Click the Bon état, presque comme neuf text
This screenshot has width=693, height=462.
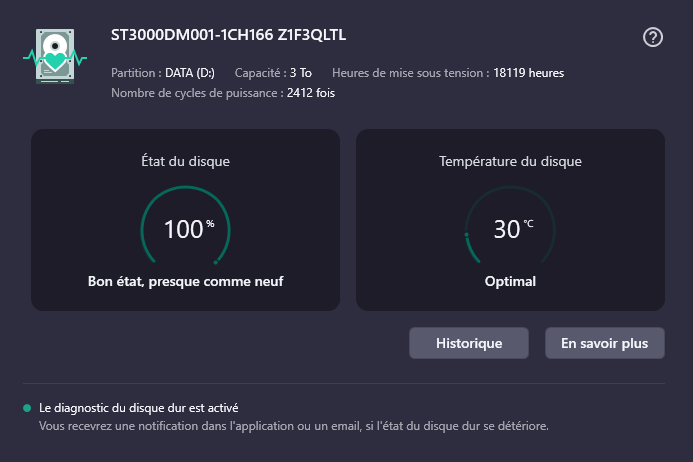[186, 282]
